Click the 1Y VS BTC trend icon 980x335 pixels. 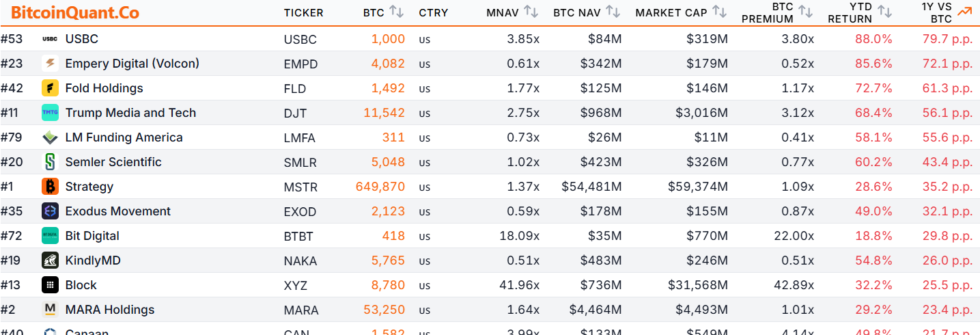coord(964,12)
